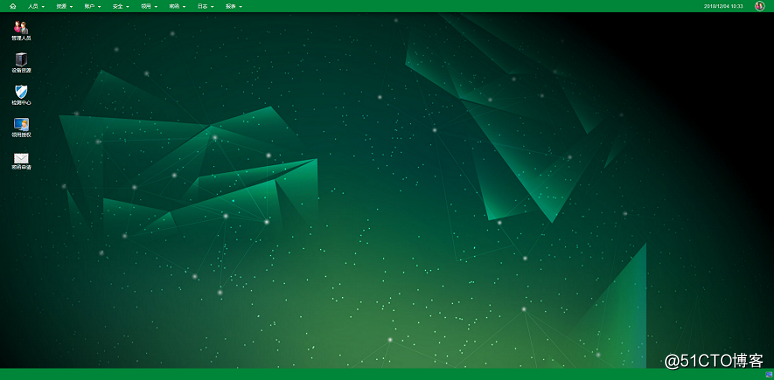Click the small icon in bottom bar corner
This screenshot has width=774, height=380.
pos(769,375)
